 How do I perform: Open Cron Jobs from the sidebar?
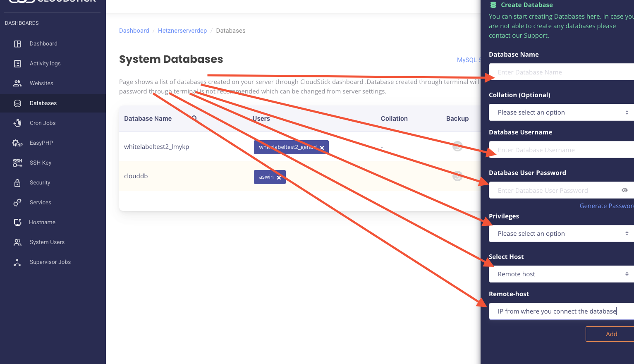[42, 123]
